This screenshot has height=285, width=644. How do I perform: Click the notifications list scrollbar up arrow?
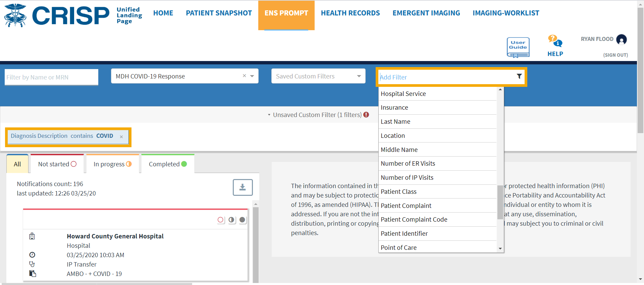256,204
